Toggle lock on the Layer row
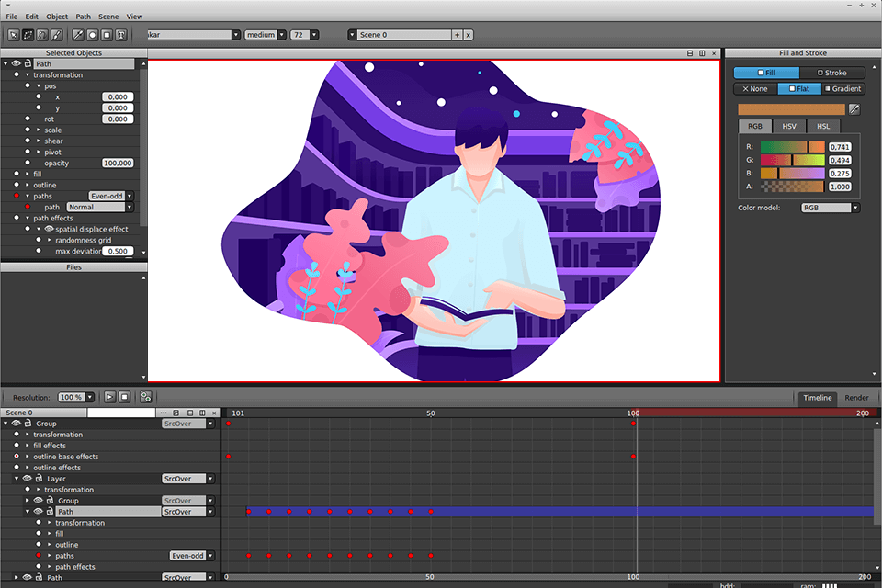 pos(39,479)
